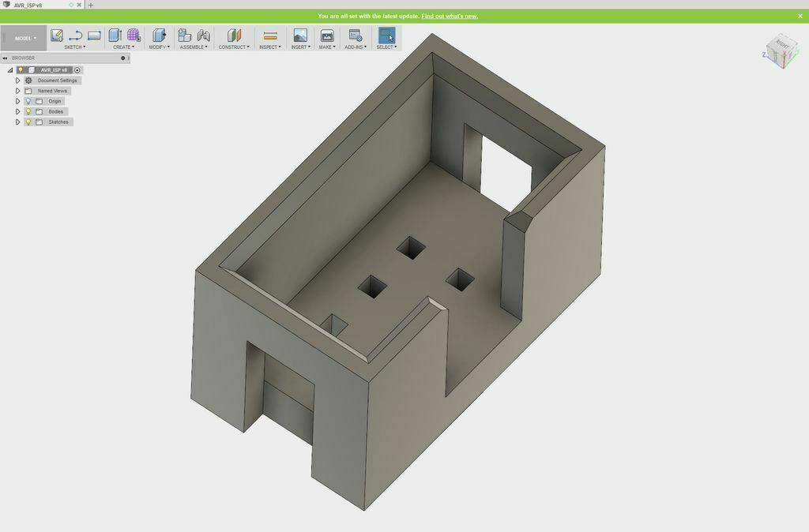
Task: Click the BROWSER panel header title
Action: 23,58
